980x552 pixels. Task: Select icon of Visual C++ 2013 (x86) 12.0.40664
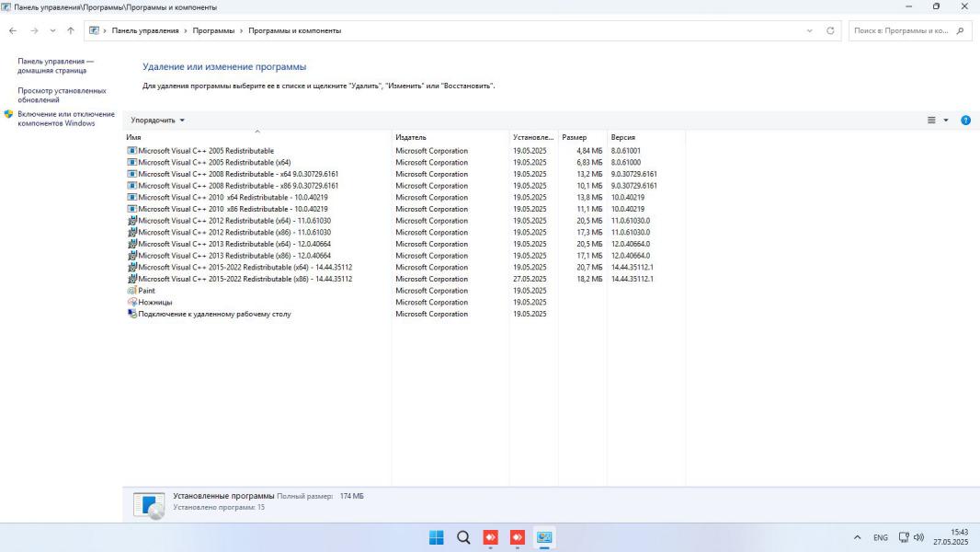[131, 256]
